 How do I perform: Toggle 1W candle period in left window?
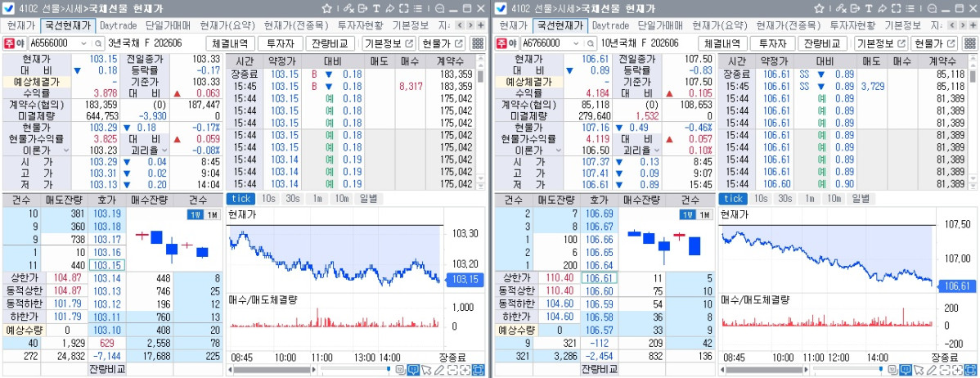pos(195,215)
